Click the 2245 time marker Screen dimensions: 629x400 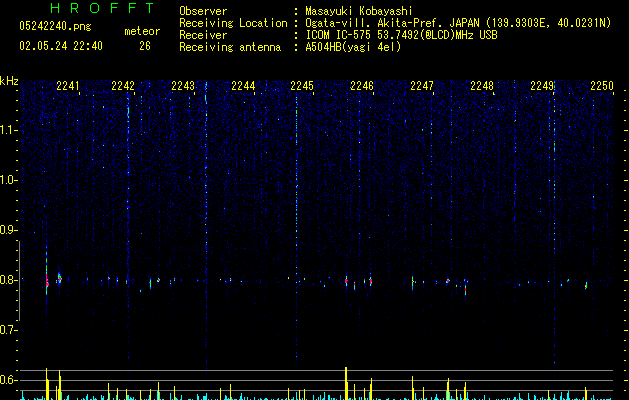[302, 86]
